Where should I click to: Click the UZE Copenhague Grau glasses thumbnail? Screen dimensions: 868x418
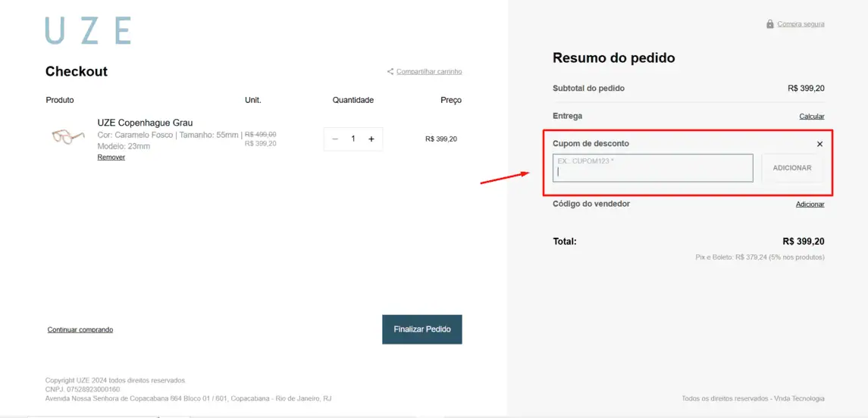pos(69,136)
